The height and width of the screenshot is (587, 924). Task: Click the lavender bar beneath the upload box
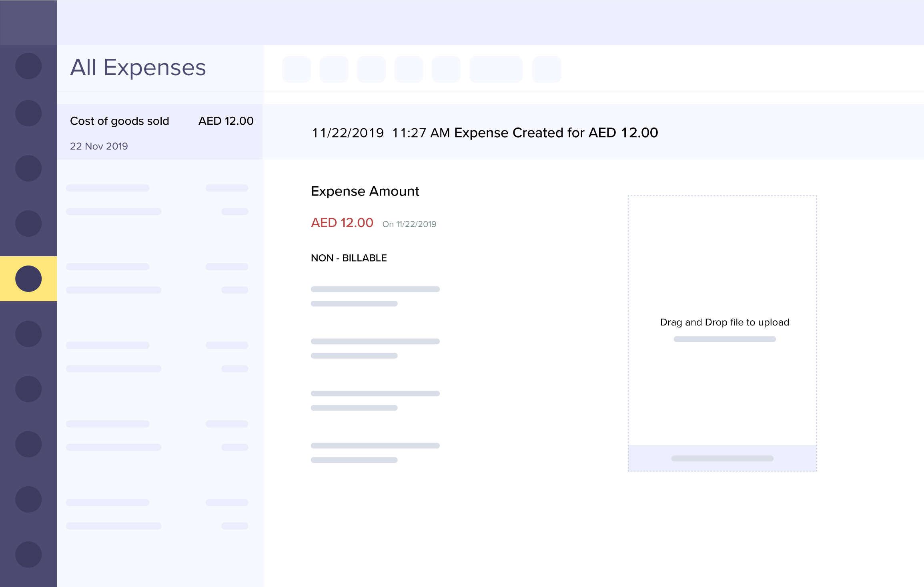722,458
